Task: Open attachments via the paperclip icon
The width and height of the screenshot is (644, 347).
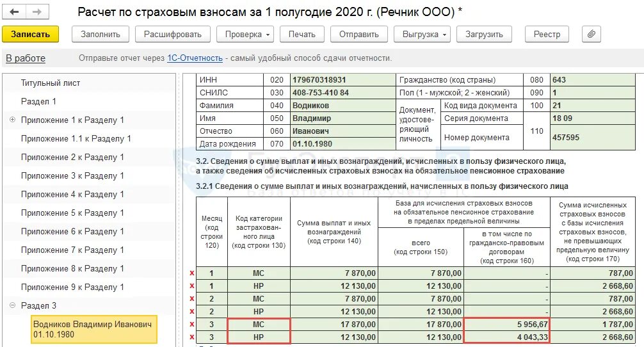Action: 592,34
